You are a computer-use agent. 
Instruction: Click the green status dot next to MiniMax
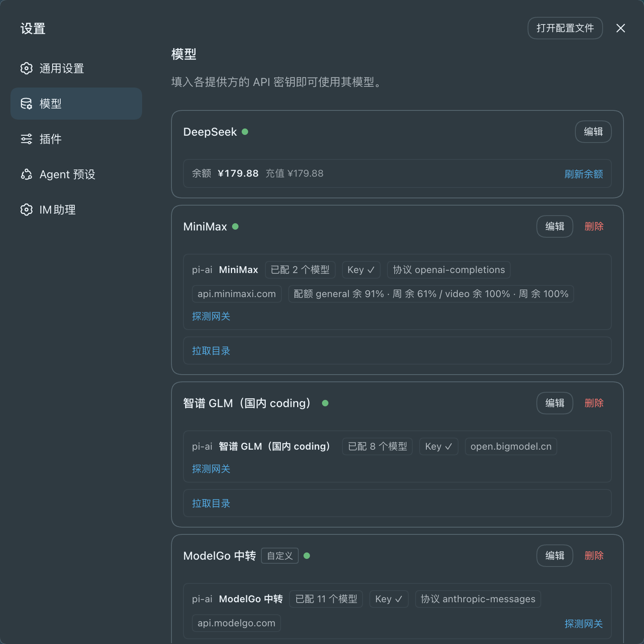click(235, 226)
